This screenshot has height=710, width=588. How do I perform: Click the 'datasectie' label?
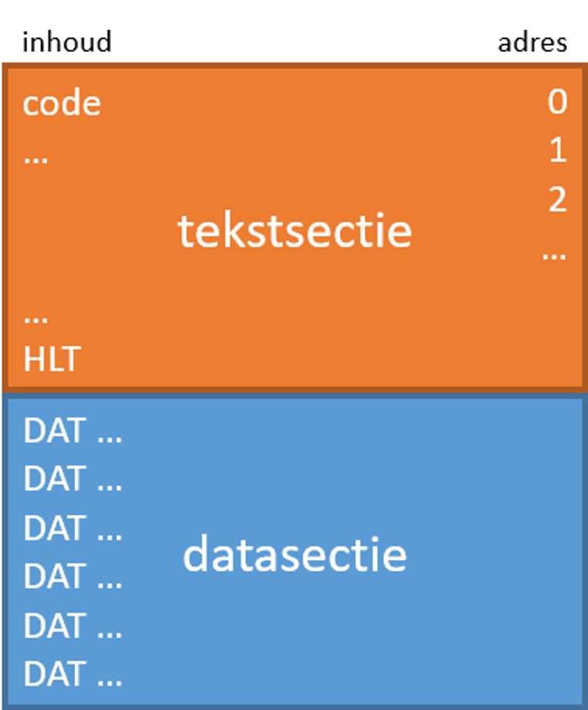tap(295, 555)
